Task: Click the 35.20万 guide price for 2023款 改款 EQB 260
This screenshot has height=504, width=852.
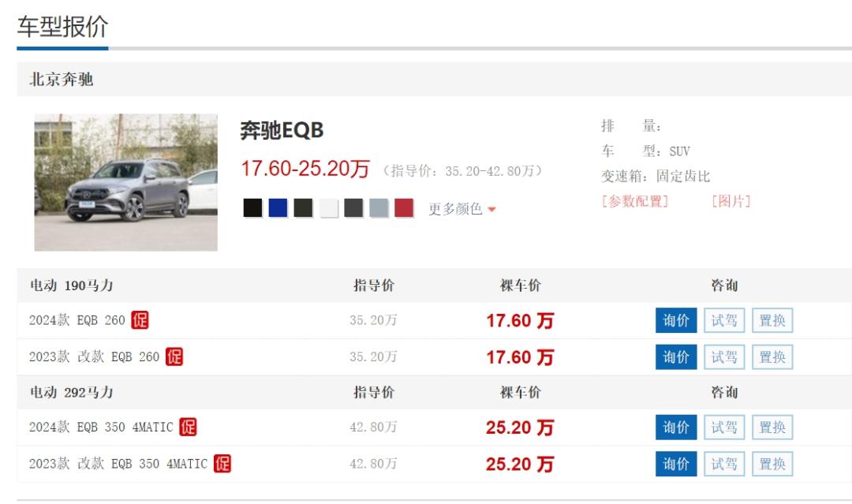Action: pyautogui.click(x=373, y=357)
